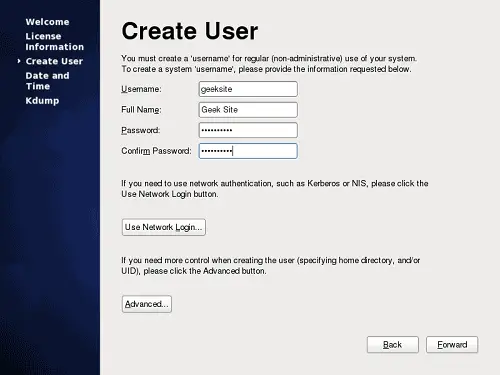Open the Use Network Login dialog

click(x=164, y=227)
